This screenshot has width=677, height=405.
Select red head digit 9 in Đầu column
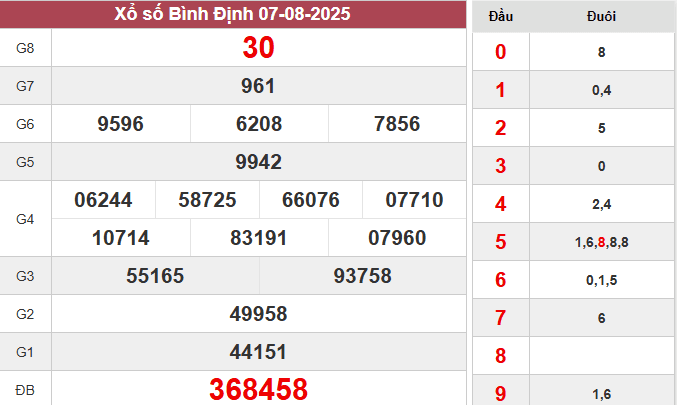500,393
